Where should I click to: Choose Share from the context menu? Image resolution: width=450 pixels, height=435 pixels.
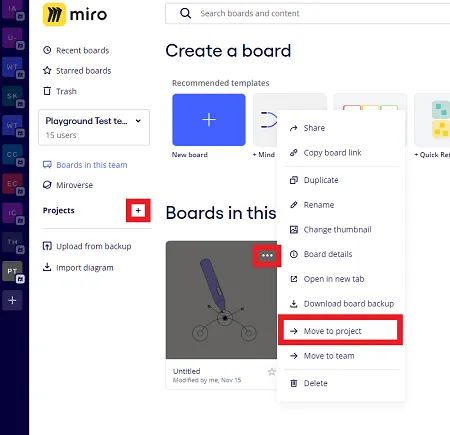(341, 128)
